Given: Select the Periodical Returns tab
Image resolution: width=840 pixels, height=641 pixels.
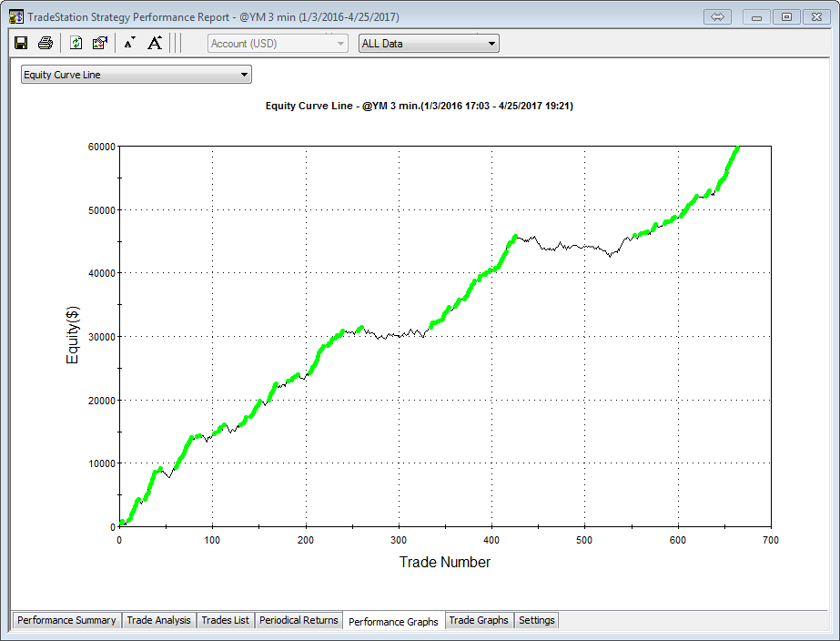Looking at the screenshot, I should point(299,620).
